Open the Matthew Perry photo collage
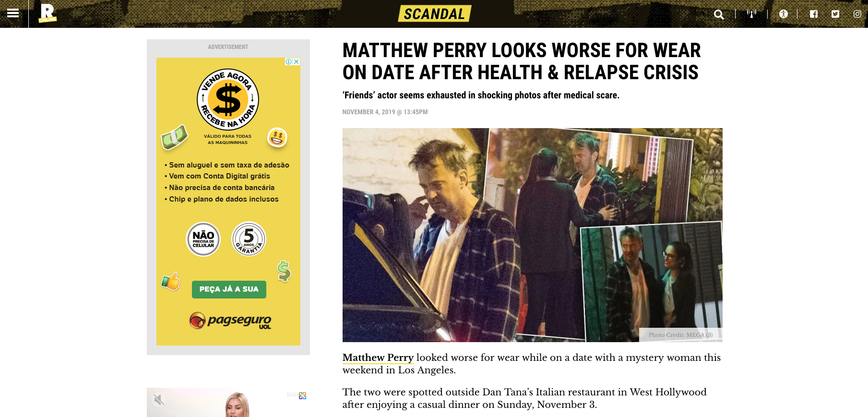 (532, 235)
